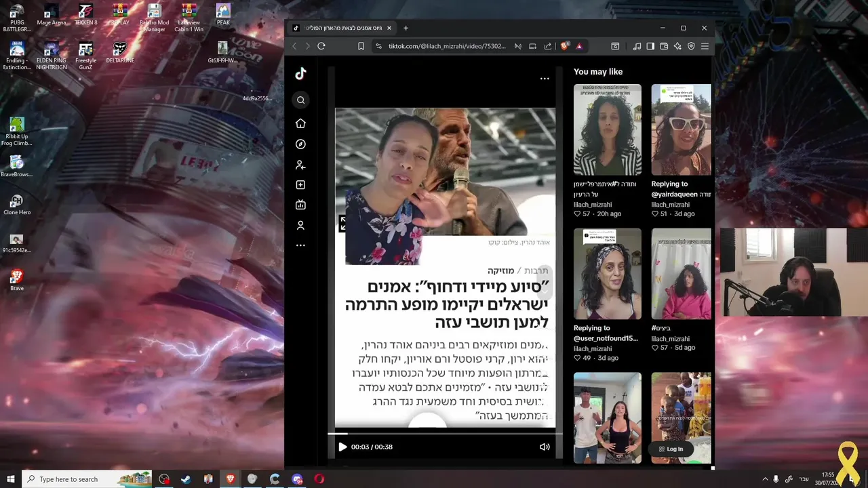Image resolution: width=868 pixels, height=488 pixels.
Task: Click the tiktok.com URL address field
Action: coord(447,46)
